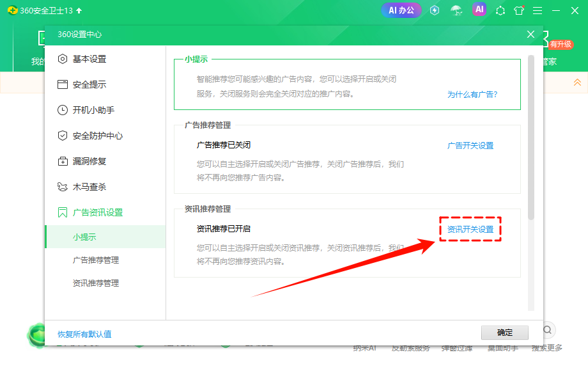Click the lightning shield titlebar icon
The width and height of the screenshot is (588, 371).
pos(434,10)
